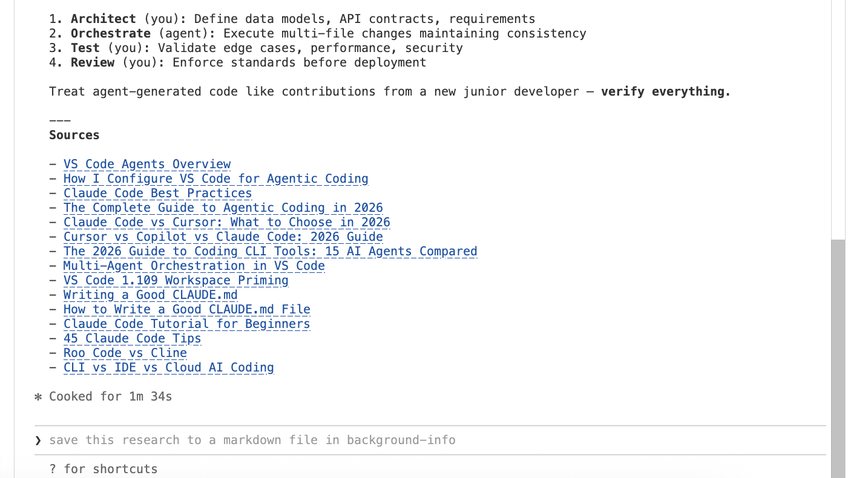
Task: Click the asterisk spinner by "Cooked for 1m 34s"
Action: [38, 396]
